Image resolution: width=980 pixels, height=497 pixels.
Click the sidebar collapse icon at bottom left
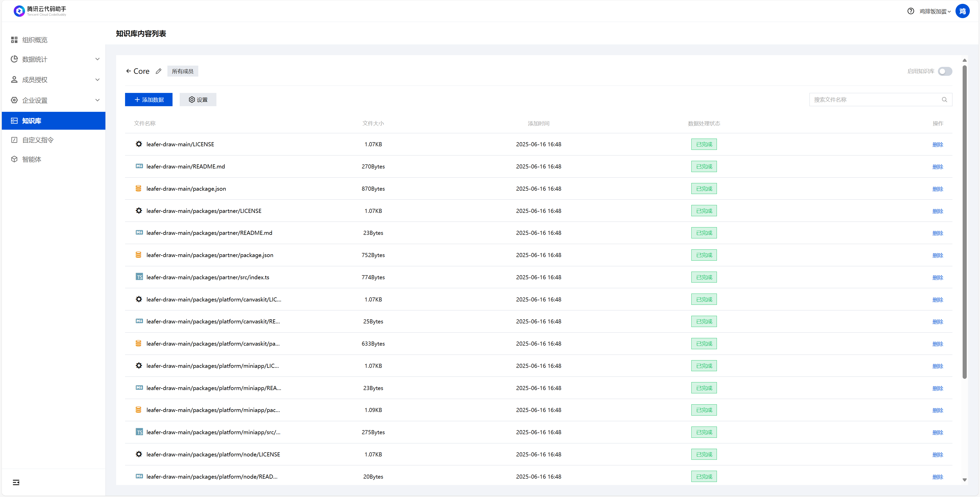click(x=16, y=482)
